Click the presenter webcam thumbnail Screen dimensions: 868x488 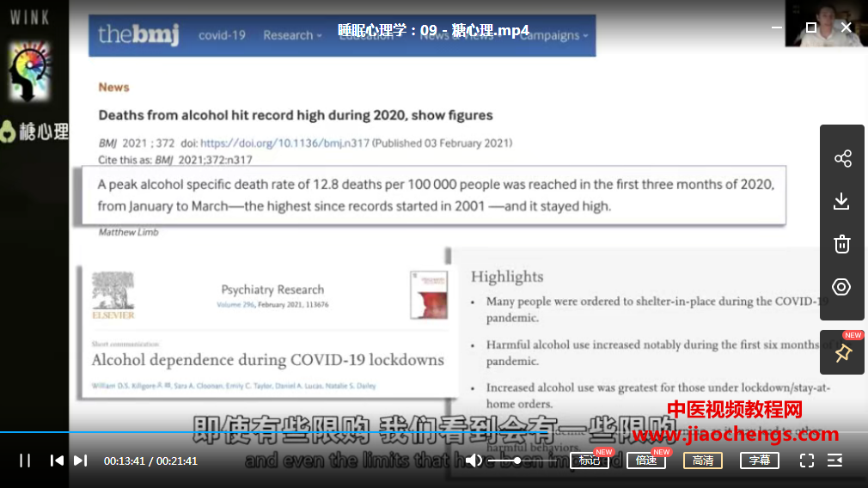(x=826, y=23)
